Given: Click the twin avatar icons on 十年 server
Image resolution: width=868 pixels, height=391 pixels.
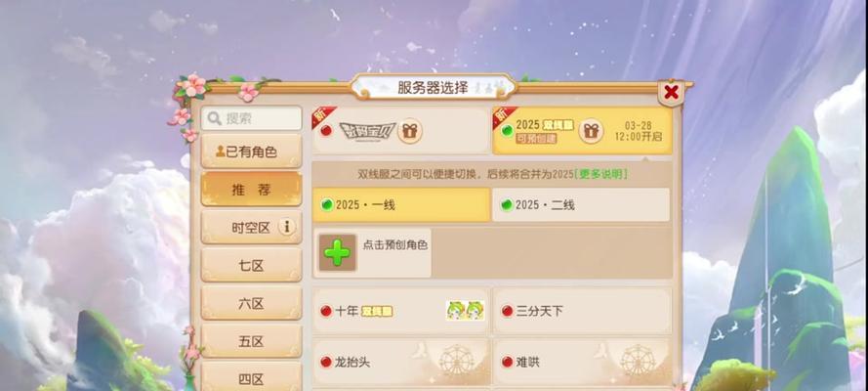Looking at the screenshot, I should (x=465, y=311).
